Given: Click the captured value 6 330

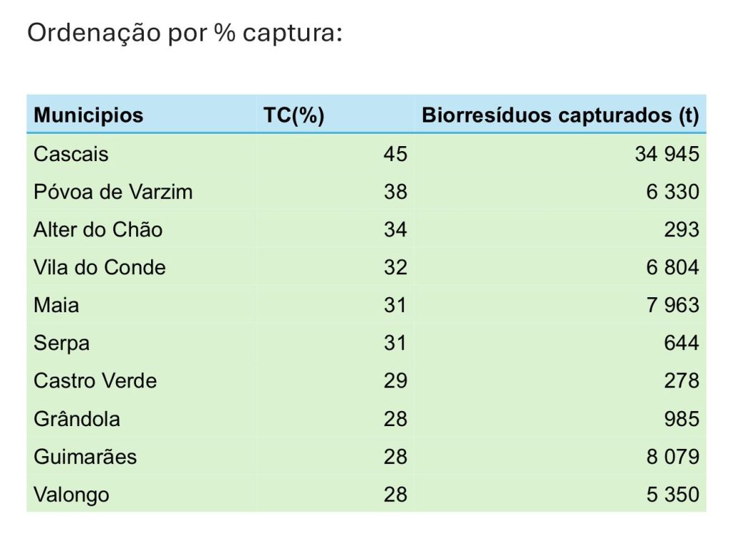Looking at the screenshot, I should pos(673,192).
